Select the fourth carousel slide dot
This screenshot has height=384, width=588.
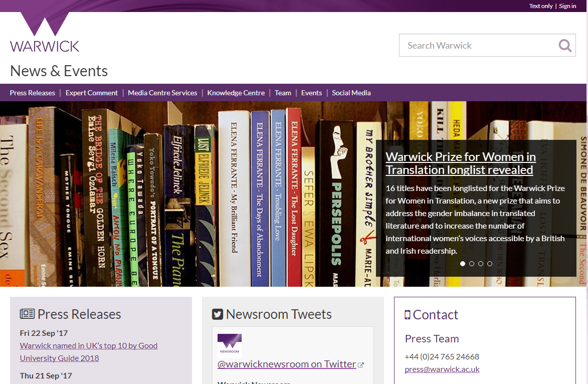pos(490,264)
